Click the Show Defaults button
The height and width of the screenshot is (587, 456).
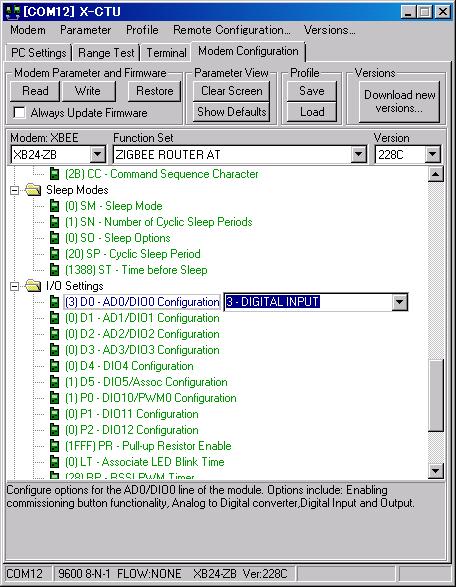point(232,112)
